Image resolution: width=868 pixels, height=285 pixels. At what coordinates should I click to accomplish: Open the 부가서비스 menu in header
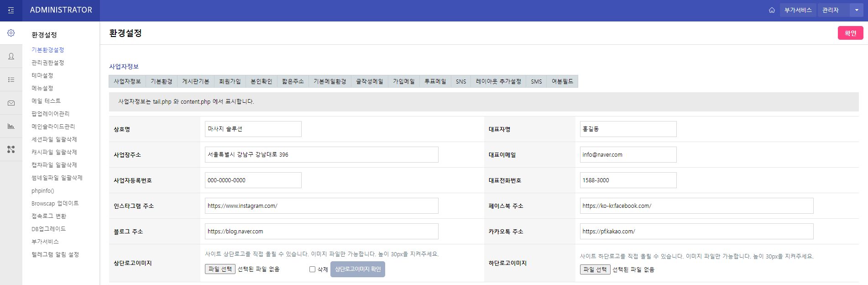tap(798, 10)
